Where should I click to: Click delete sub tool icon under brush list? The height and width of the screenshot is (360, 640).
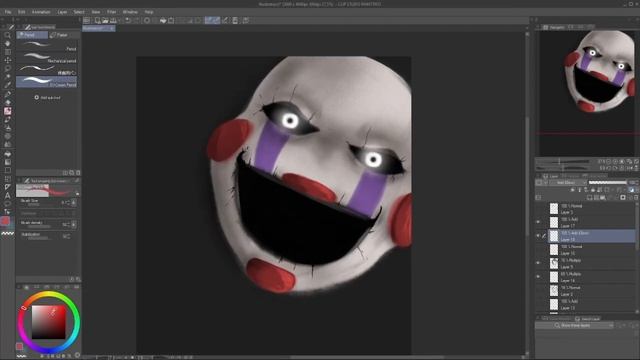78,173
